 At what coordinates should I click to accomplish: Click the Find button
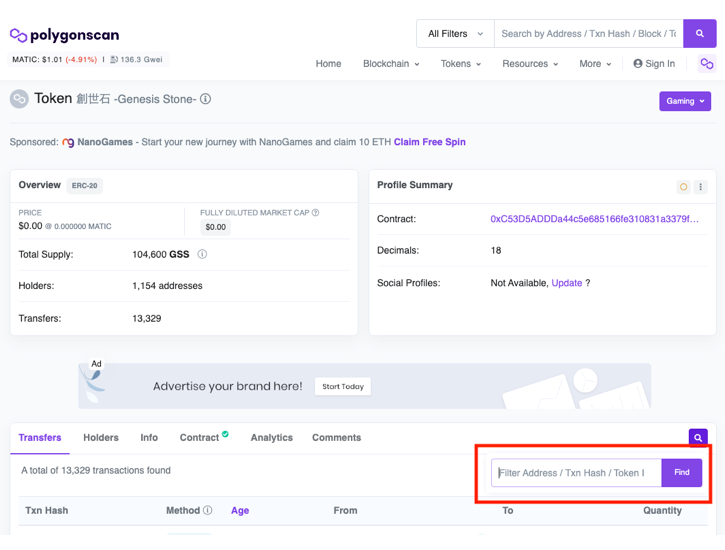click(682, 473)
